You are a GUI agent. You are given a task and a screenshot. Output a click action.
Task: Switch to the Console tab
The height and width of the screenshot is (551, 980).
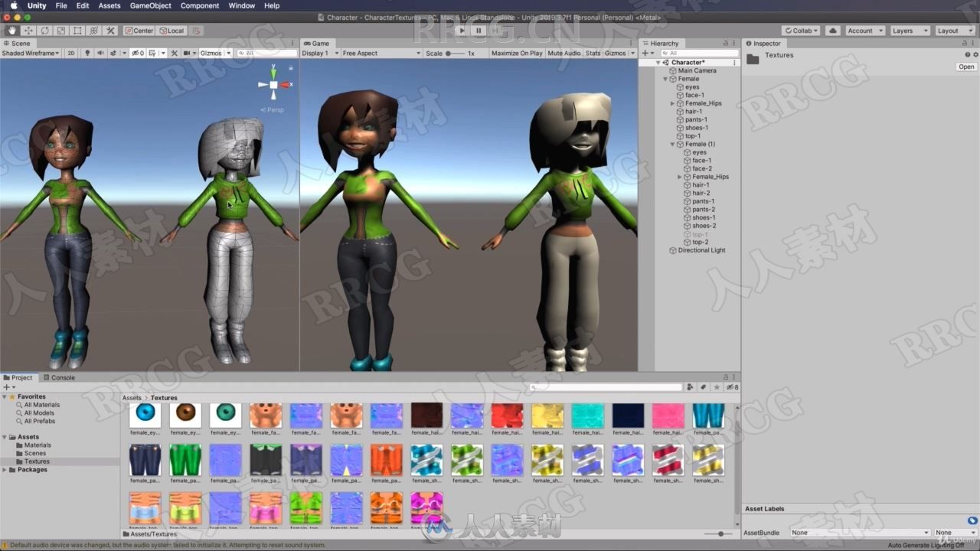click(x=58, y=377)
